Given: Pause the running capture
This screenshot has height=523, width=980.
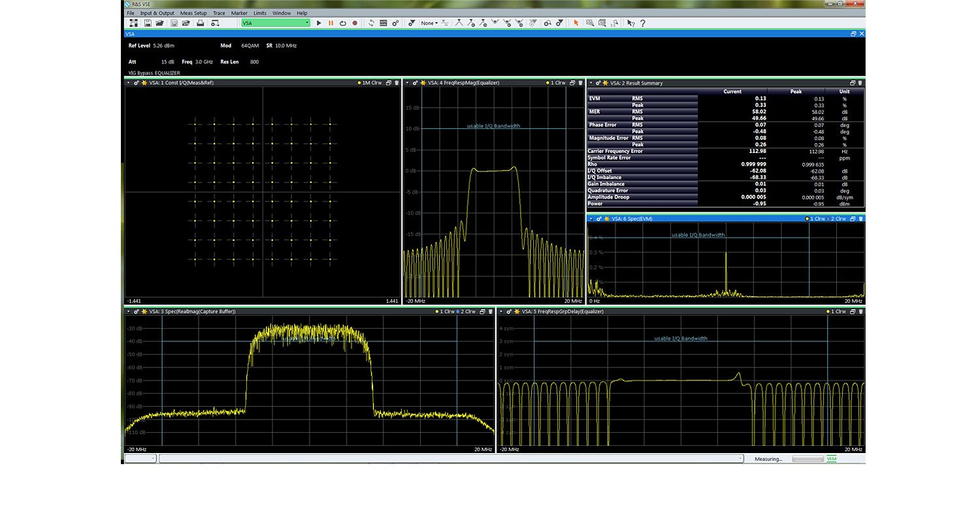Looking at the screenshot, I should (x=331, y=23).
